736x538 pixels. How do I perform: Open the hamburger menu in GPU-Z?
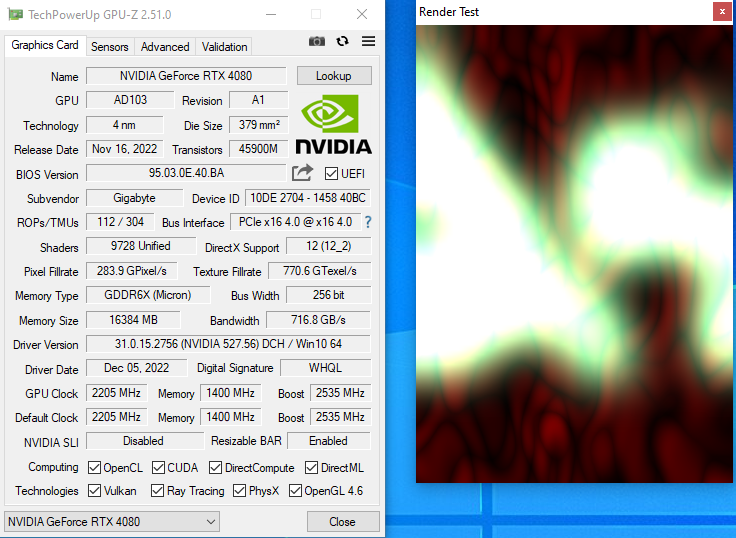pos(368,41)
